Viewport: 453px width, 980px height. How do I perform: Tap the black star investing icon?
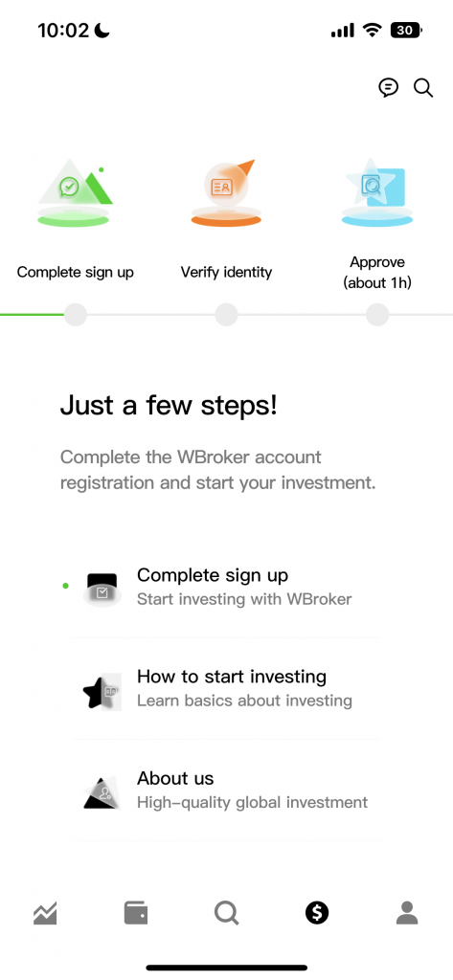tap(102, 691)
